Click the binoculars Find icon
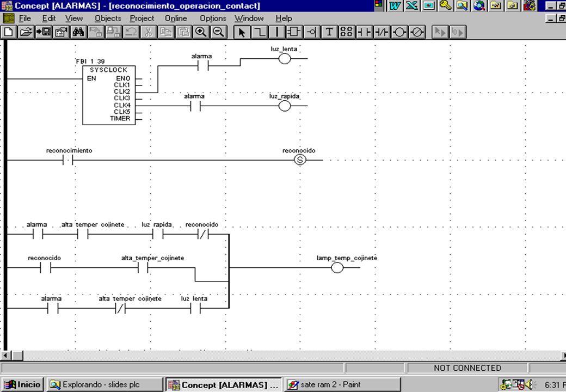Viewport: 566px width, 392px height. 78,32
